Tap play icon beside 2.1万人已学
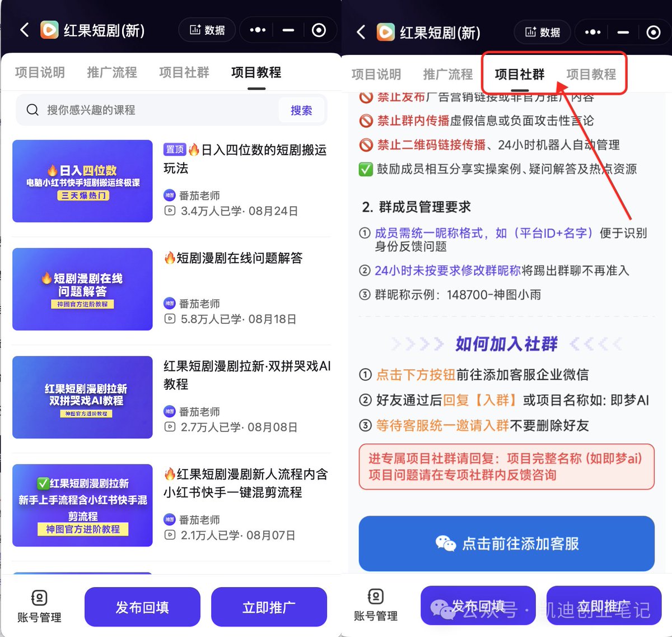This screenshot has height=637, width=672. [170, 535]
